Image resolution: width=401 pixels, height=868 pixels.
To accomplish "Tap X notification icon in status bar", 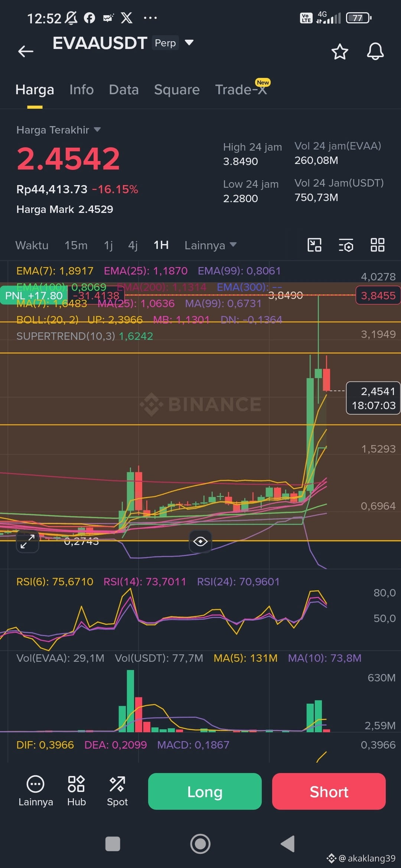I will tap(127, 18).
